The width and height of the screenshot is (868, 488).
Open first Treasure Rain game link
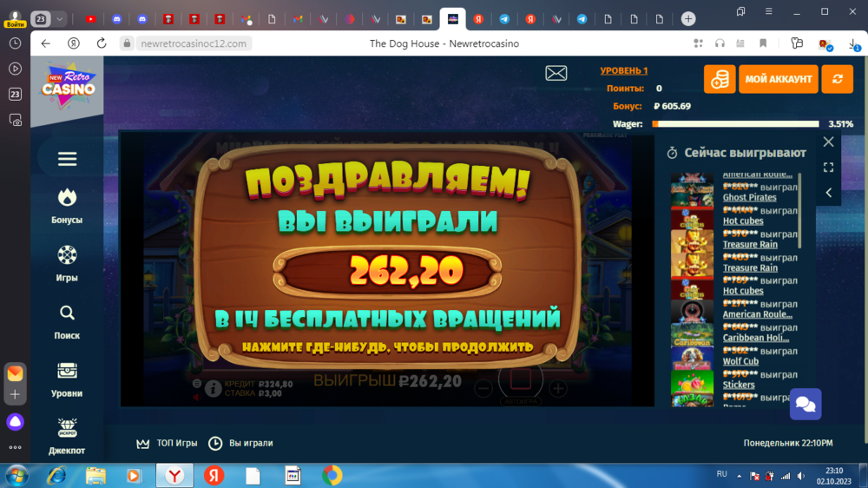[750, 244]
